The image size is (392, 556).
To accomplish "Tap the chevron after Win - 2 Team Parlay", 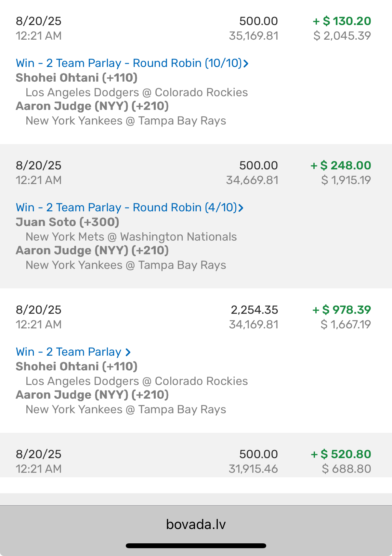I will click(x=128, y=352).
